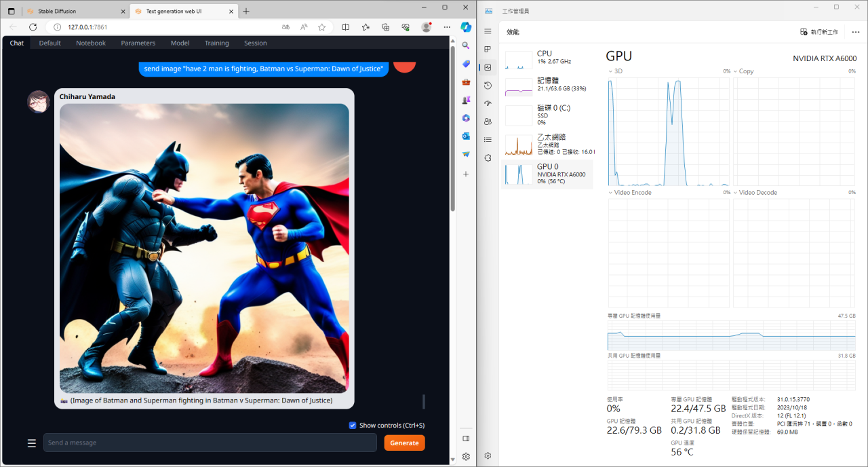Open the Copilot icon in Edge sidebar

[466, 27]
